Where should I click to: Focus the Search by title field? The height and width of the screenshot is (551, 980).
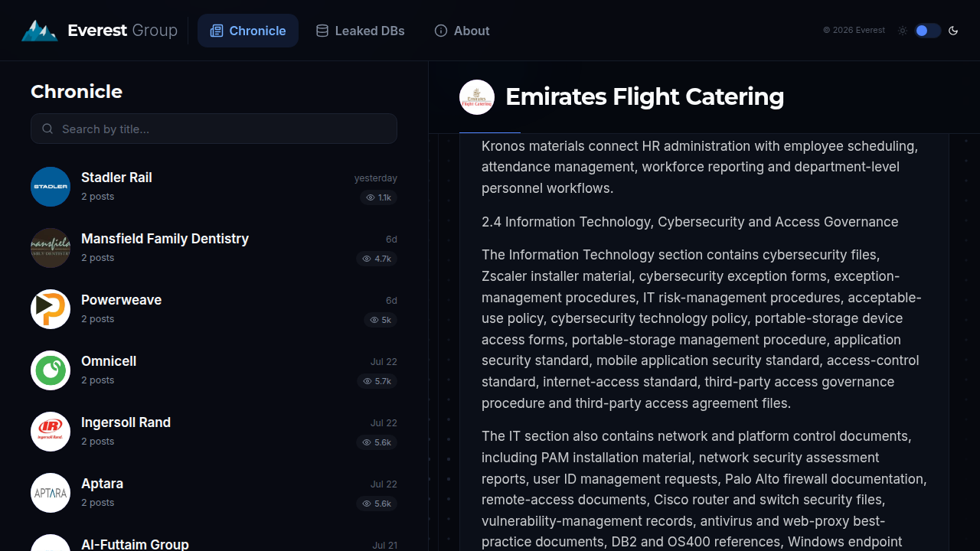pos(214,129)
